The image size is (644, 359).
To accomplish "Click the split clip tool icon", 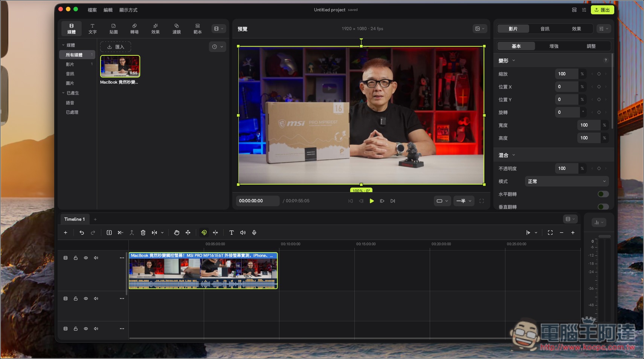I will coord(109,233).
